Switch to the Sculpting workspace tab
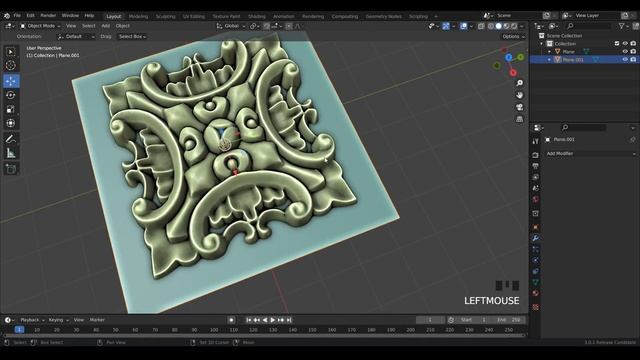640x360 pixels. 166,16
